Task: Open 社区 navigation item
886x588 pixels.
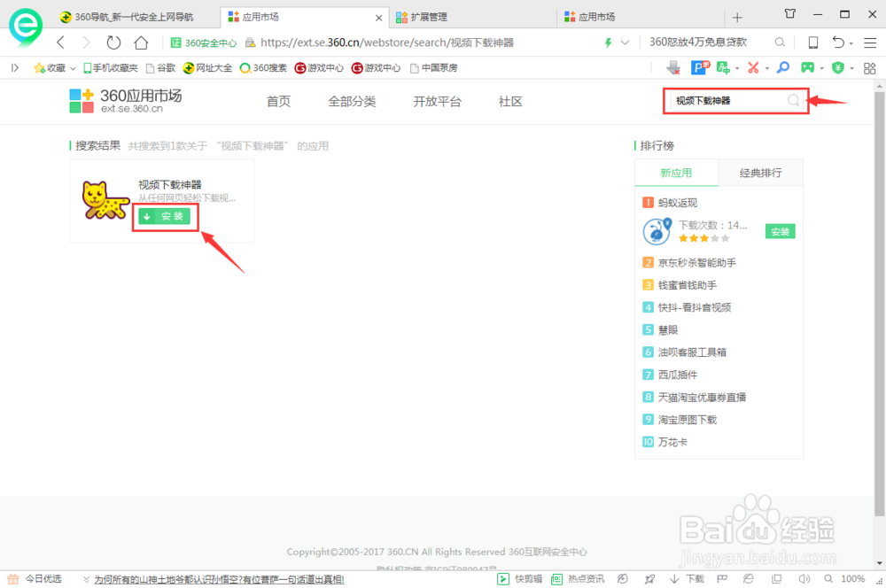Action: point(510,102)
